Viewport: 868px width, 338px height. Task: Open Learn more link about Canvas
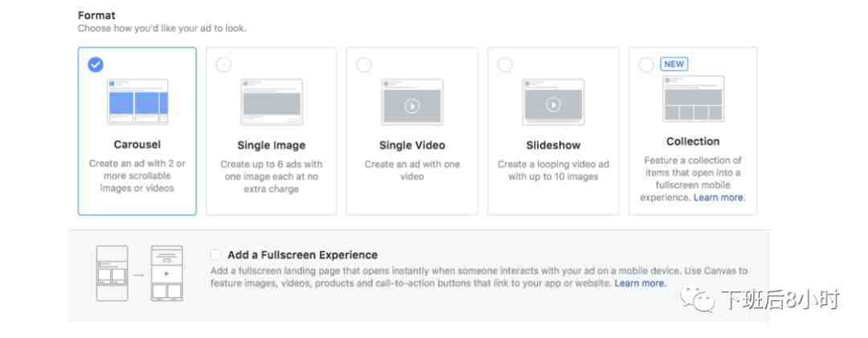640,283
